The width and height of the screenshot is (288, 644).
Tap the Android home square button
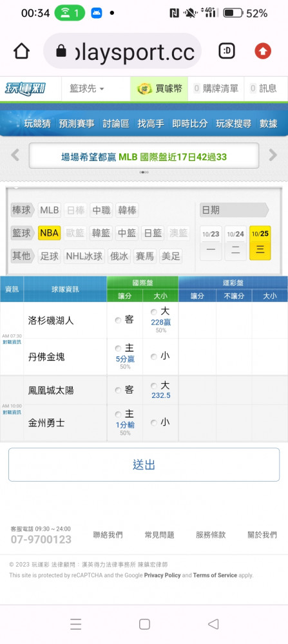point(144,624)
